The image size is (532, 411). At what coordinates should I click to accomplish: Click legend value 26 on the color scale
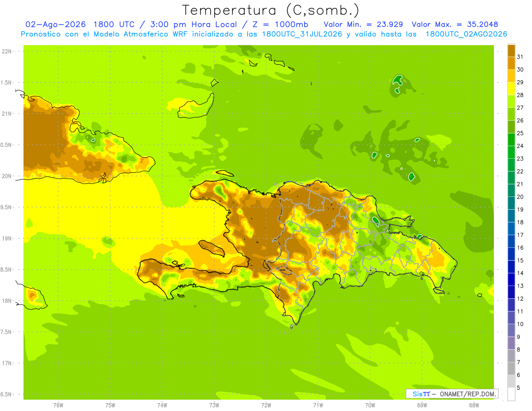click(520, 121)
